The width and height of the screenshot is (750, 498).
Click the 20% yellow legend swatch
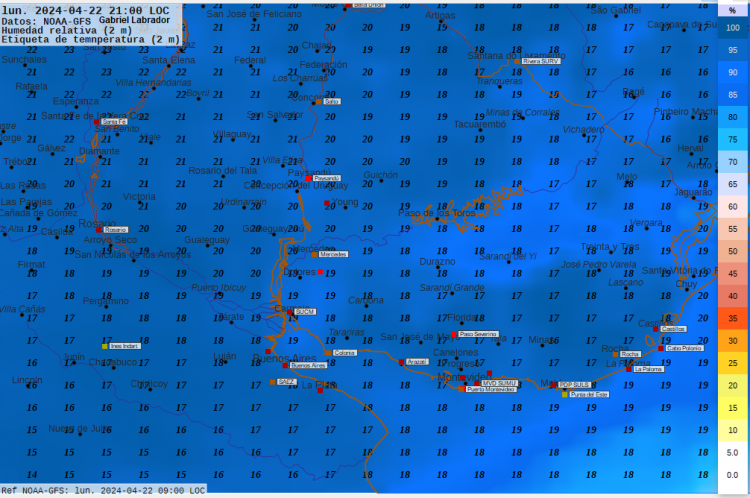click(x=733, y=386)
